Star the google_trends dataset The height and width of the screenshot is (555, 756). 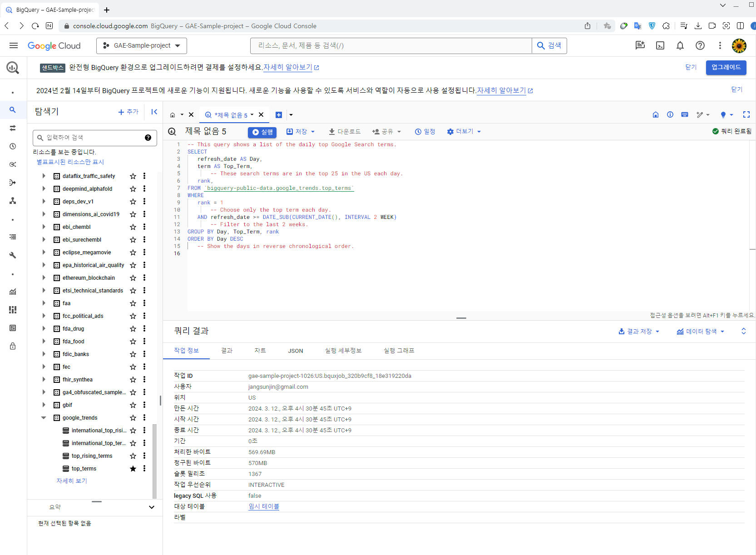(x=133, y=418)
